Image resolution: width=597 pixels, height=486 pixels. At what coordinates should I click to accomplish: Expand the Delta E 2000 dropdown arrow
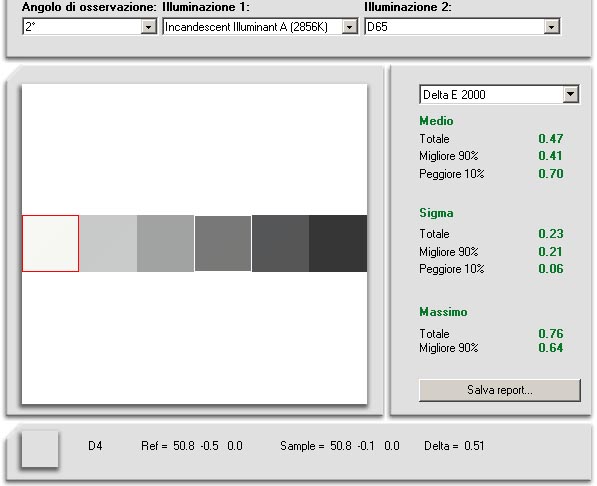570,94
